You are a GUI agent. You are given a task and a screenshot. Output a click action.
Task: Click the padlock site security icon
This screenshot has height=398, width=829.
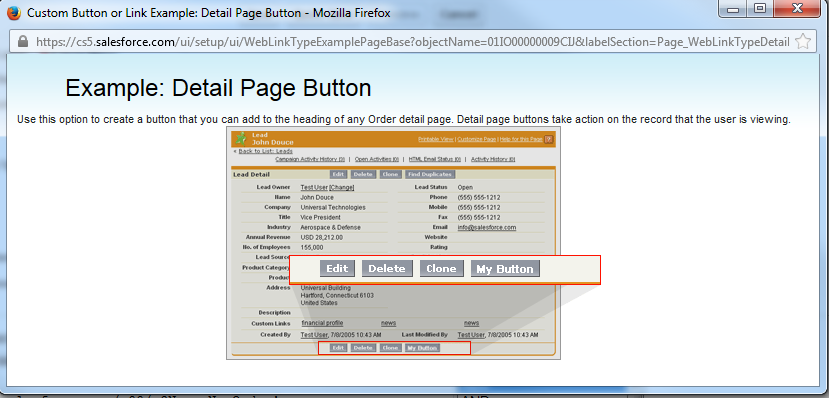tap(23, 42)
